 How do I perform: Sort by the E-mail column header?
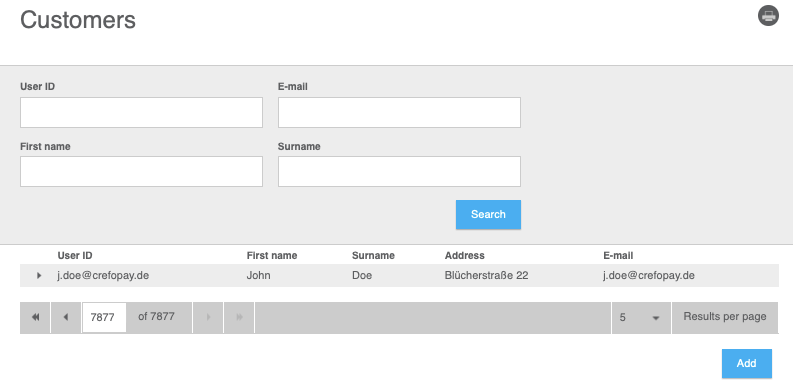[x=618, y=255]
